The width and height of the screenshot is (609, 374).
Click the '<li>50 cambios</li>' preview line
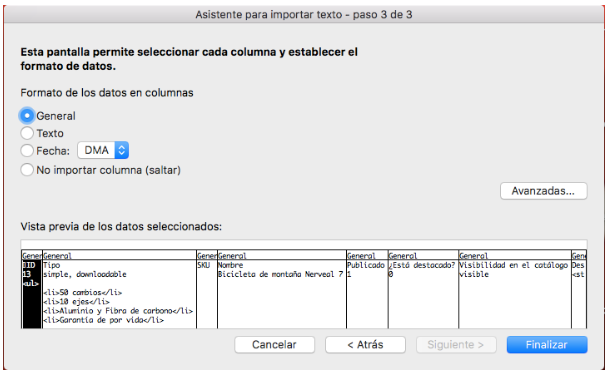coord(82,292)
